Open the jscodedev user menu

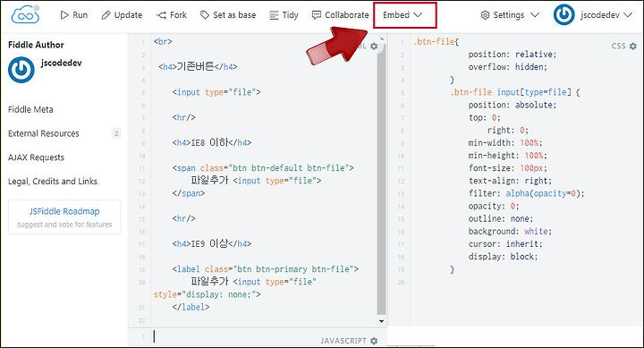(x=606, y=15)
